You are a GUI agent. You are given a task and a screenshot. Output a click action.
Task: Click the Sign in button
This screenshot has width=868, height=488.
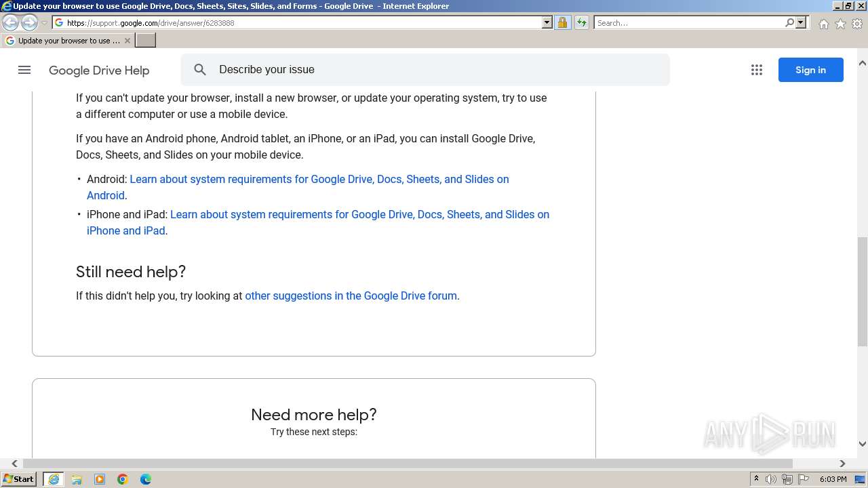click(810, 70)
